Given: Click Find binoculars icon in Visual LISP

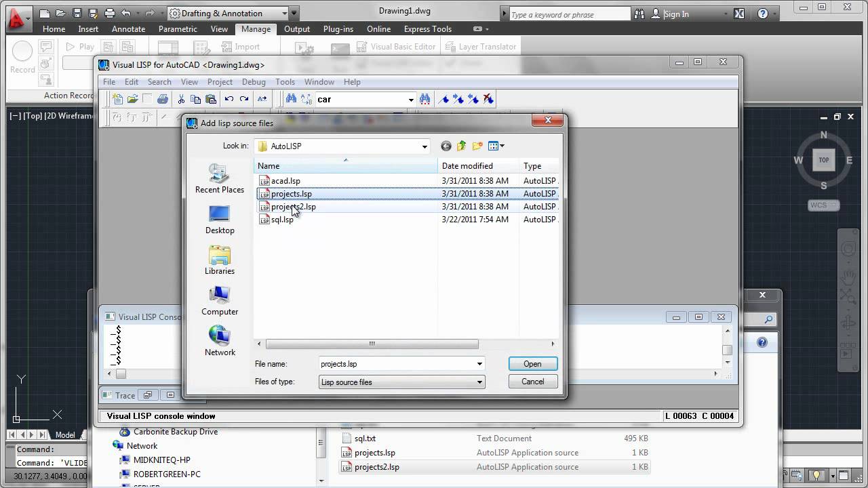Looking at the screenshot, I should pos(291,99).
